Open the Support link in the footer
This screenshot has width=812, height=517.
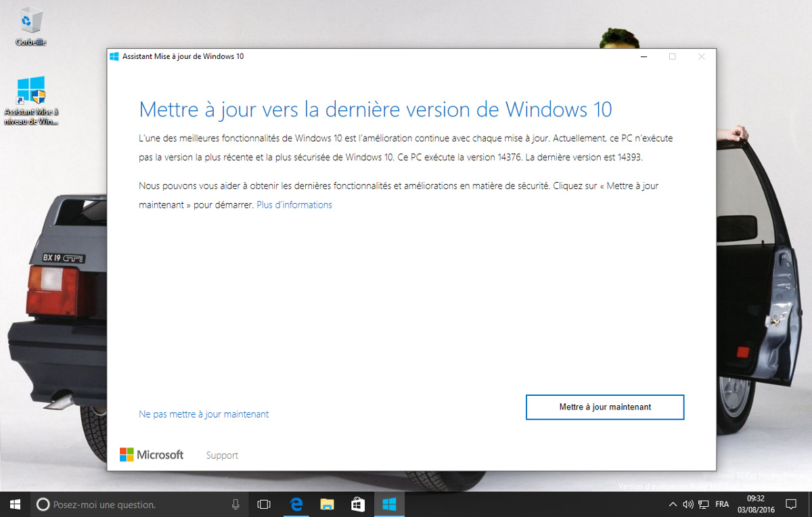[x=222, y=455]
